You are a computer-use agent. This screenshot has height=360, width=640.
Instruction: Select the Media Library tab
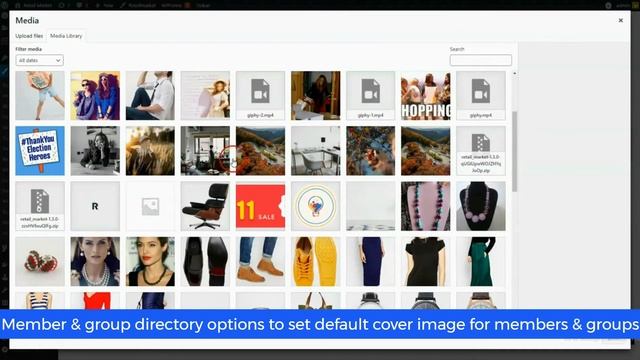tap(66, 36)
